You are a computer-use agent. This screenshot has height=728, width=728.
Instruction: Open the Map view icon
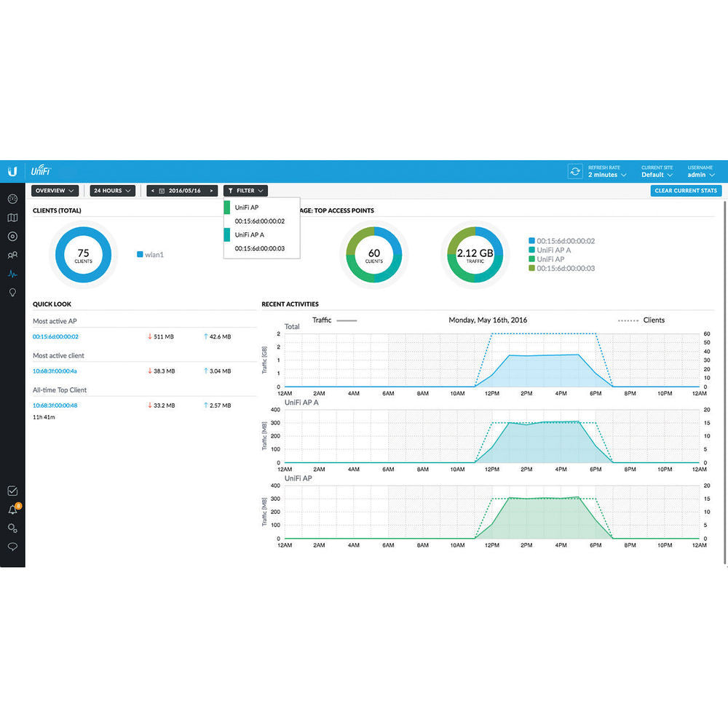click(x=12, y=218)
